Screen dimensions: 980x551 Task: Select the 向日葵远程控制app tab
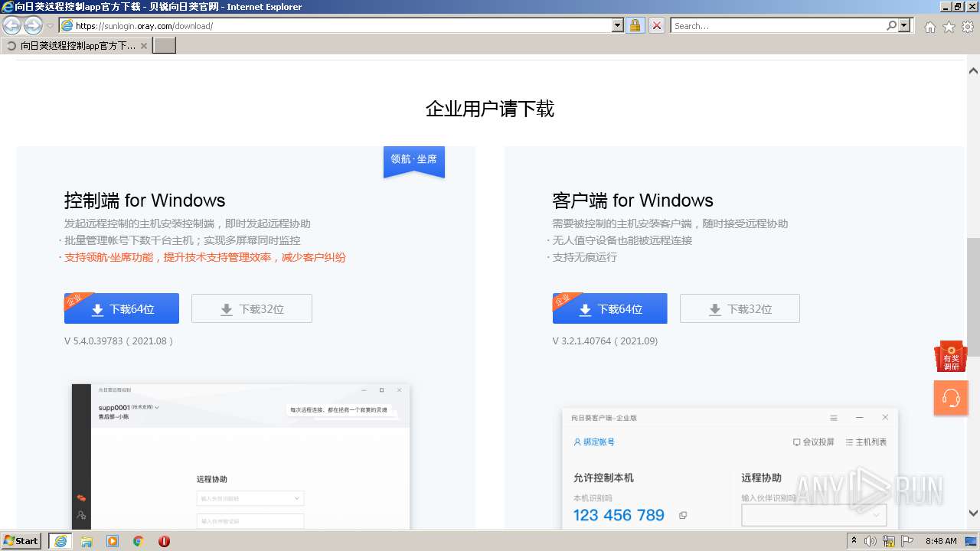pos(75,45)
